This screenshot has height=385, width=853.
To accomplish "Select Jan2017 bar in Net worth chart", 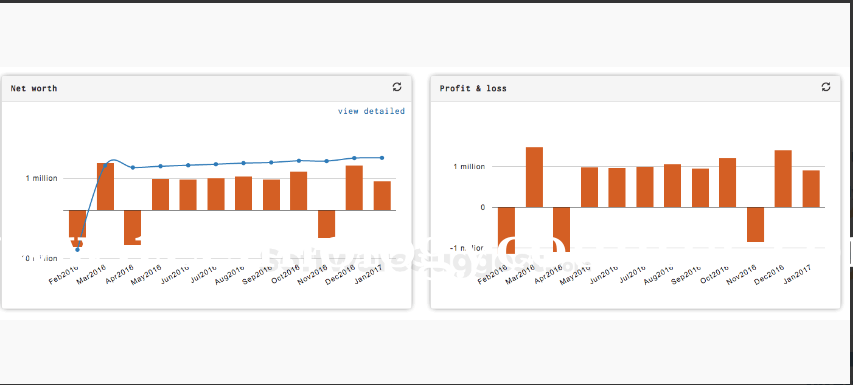I will pyautogui.click(x=382, y=196).
